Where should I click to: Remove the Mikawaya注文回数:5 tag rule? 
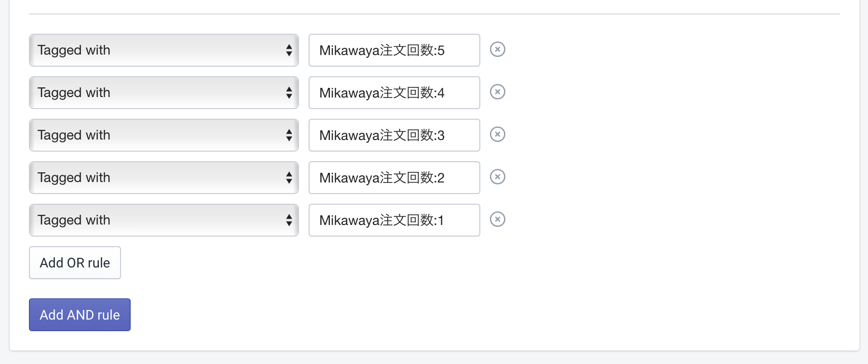(x=497, y=49)
